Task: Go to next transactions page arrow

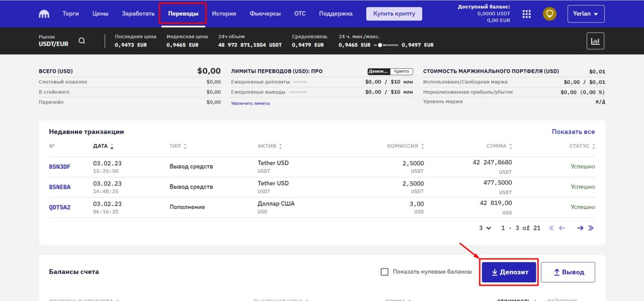Action: (580, 228)
